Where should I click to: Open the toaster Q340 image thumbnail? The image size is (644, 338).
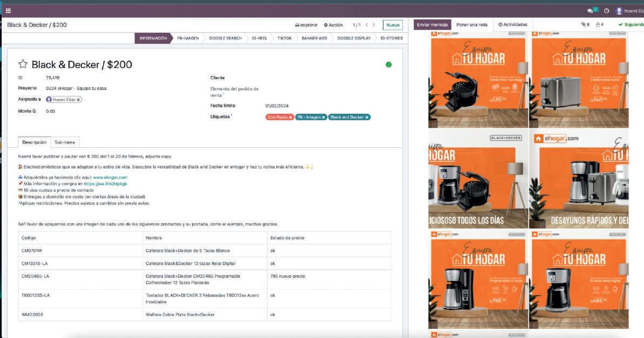pos(579,80)
